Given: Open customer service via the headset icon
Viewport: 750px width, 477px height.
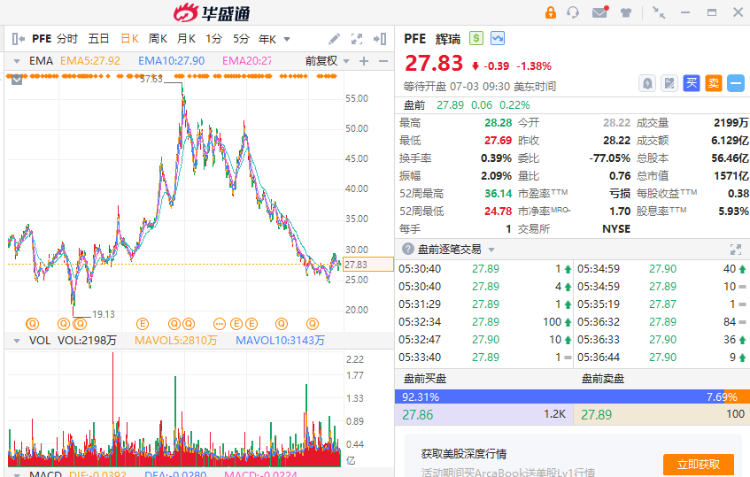Looking at the screenshot, I should coord(573,12).
